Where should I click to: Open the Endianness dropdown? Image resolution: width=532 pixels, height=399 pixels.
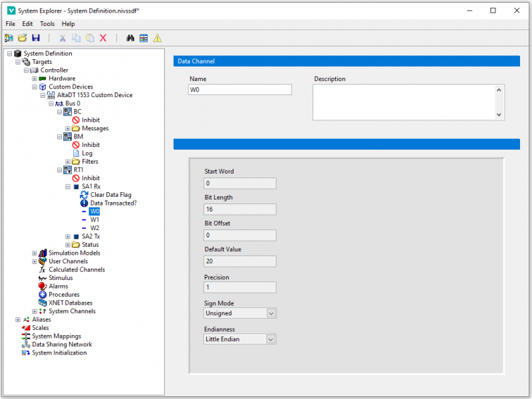coord(271,339)
